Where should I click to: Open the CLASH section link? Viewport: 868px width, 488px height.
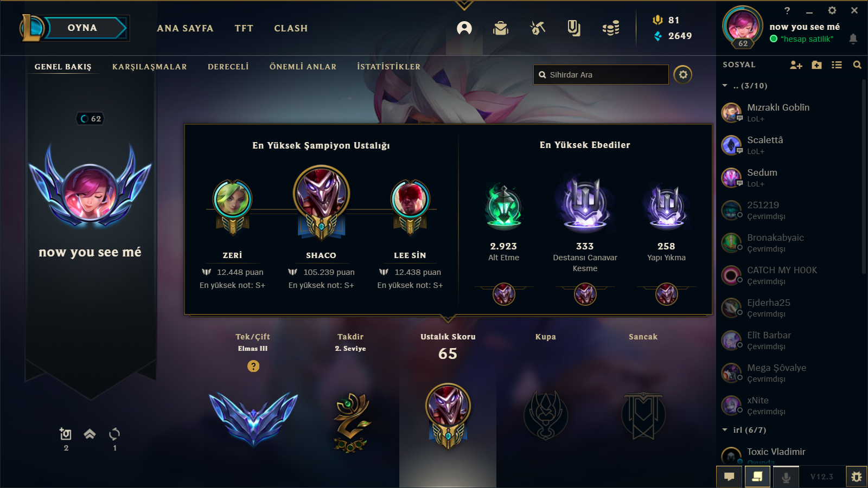point(291,28)
